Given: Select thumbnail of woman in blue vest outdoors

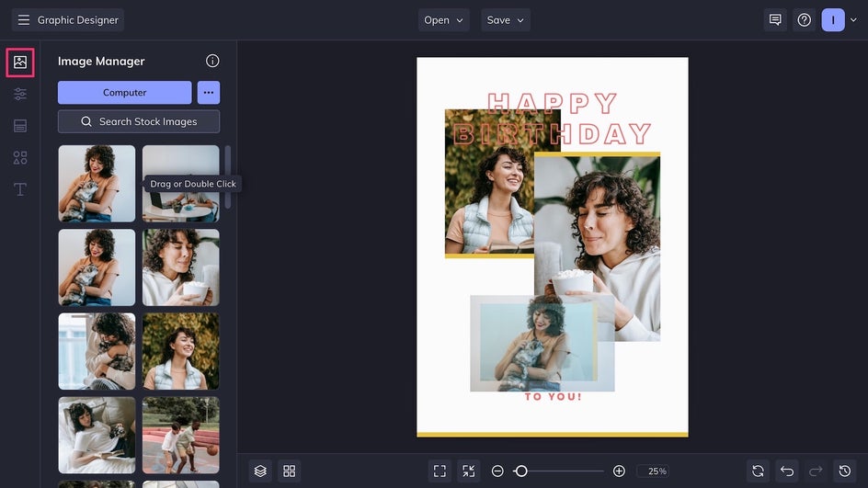Looking at the screenshot, I should 181,351.
